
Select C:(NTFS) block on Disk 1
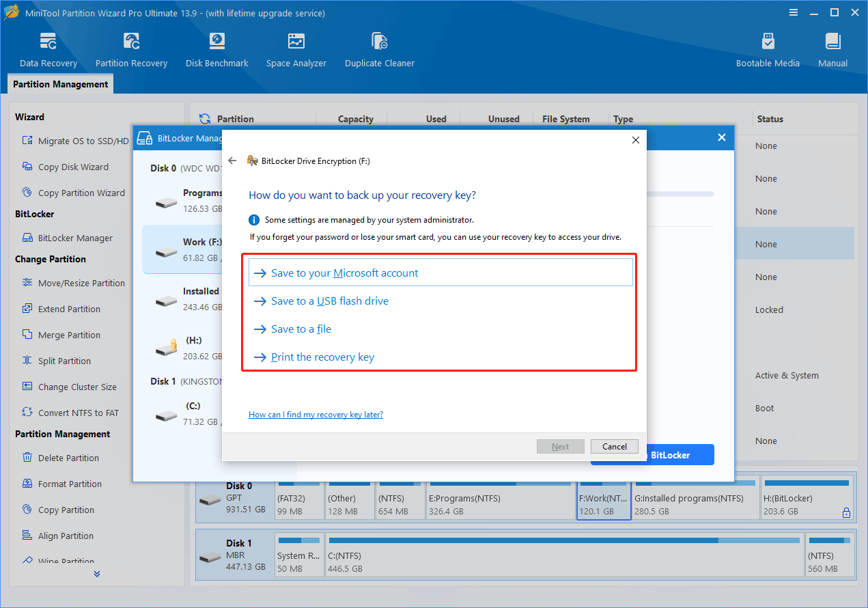pyautogui.click(x=564, y=556)
